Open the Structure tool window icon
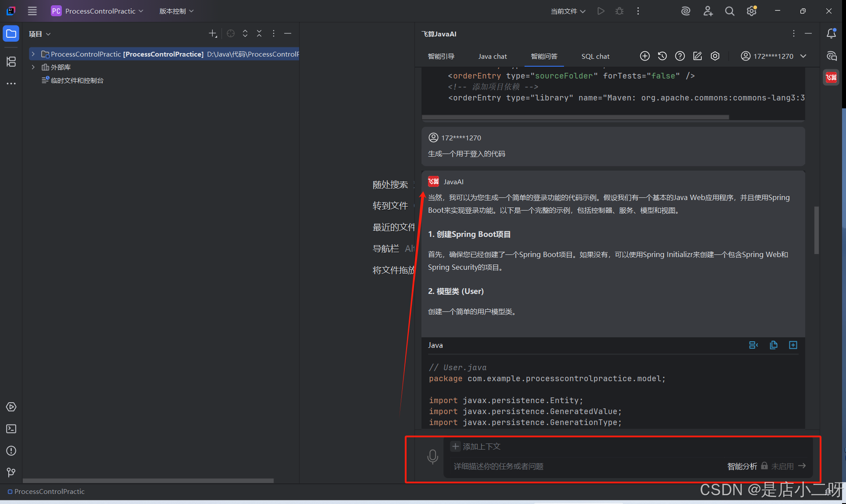 click(11, 62)
